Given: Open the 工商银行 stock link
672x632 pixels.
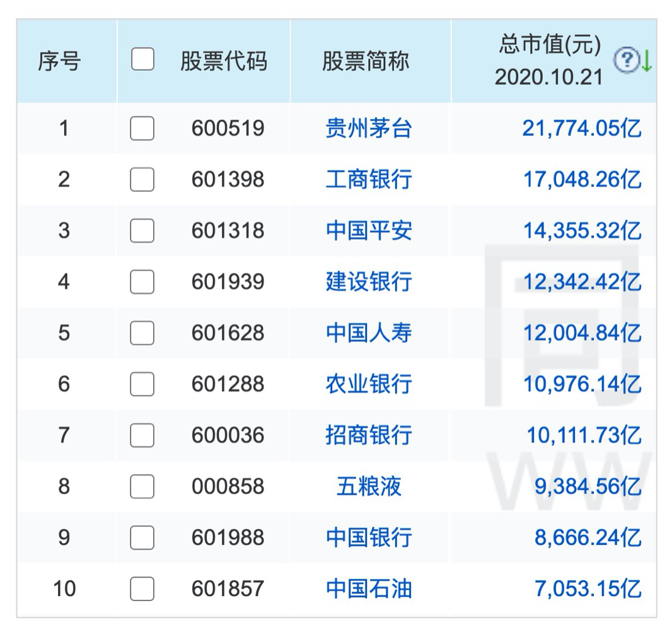Looking at the screenshot, I should tap(369, 180).
